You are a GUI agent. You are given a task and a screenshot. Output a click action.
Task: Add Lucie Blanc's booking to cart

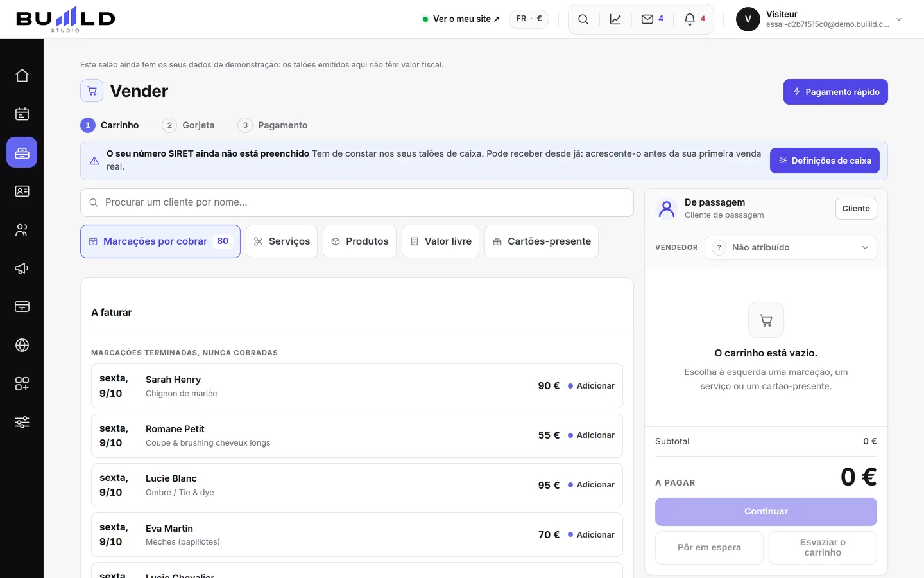coord(591,485)
